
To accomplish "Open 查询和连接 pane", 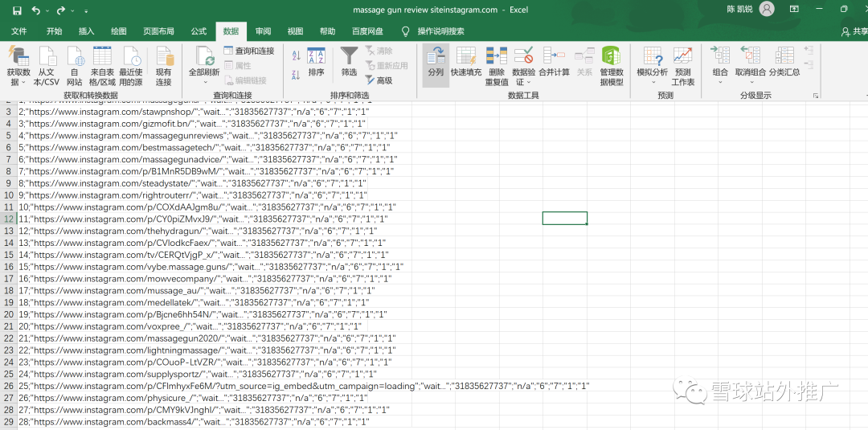I will pos(249,51).
